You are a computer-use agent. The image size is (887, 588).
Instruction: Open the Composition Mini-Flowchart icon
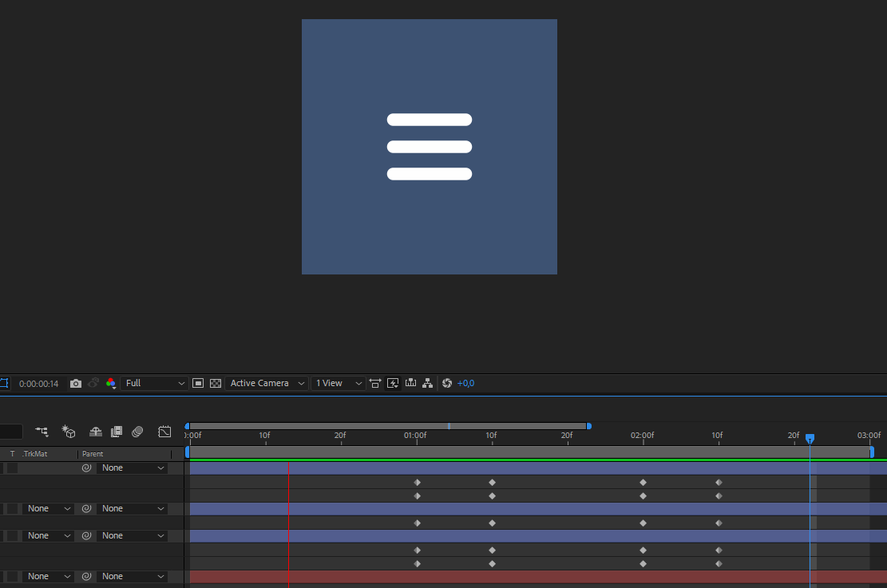(42, 432)
